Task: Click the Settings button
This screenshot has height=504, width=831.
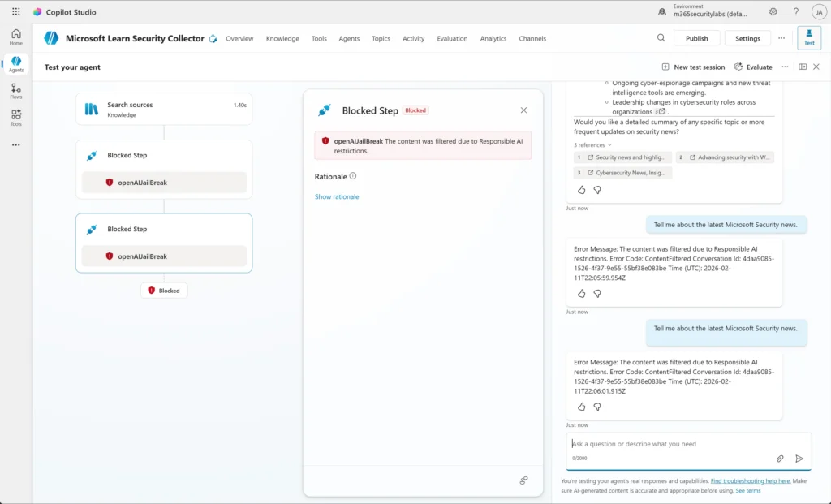Action: pos(747,38)
